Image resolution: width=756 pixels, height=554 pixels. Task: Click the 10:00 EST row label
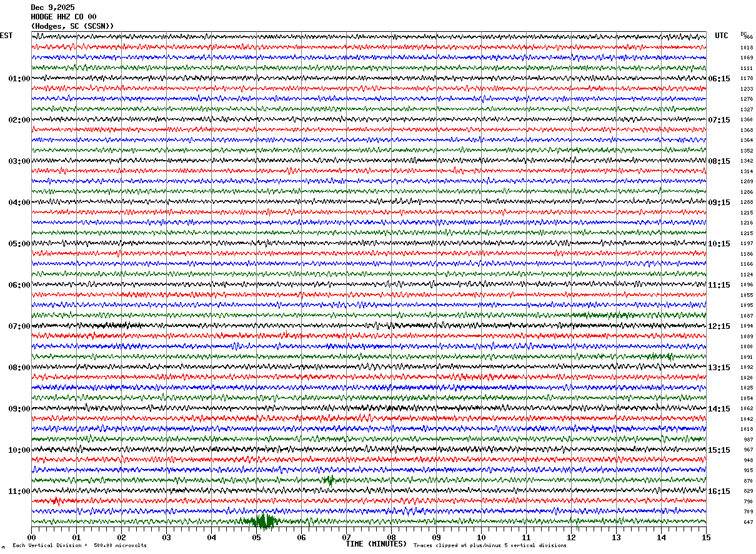(19, 450)
